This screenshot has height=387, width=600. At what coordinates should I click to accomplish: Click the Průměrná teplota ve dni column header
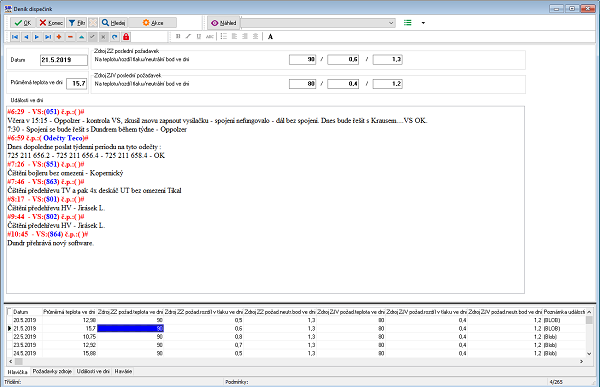[69, 312]
